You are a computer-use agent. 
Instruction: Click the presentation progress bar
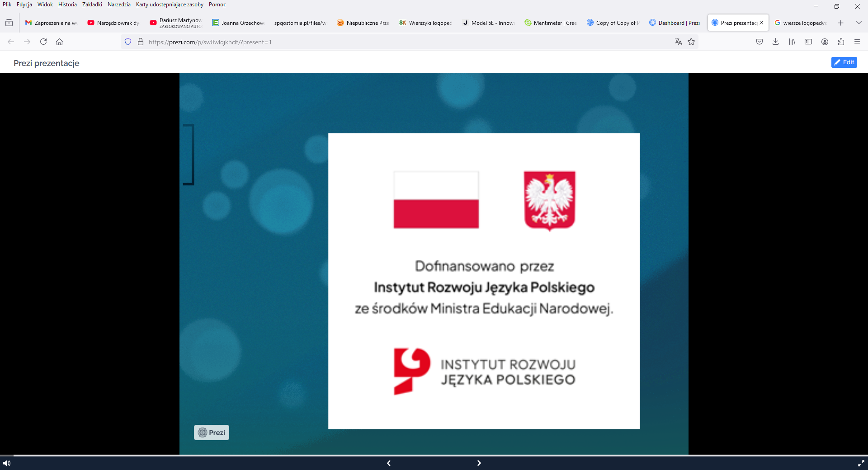434,455
